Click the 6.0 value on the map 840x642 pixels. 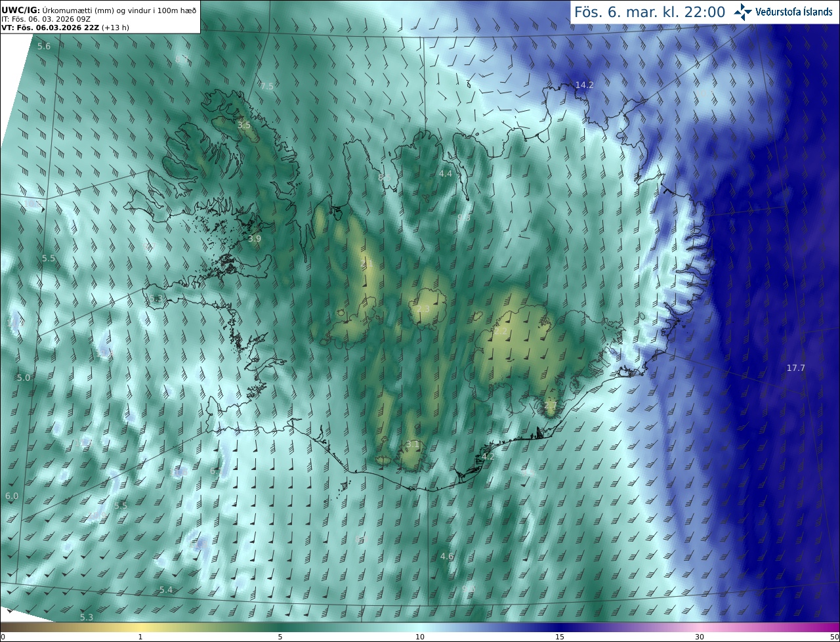tap(12, 496)
